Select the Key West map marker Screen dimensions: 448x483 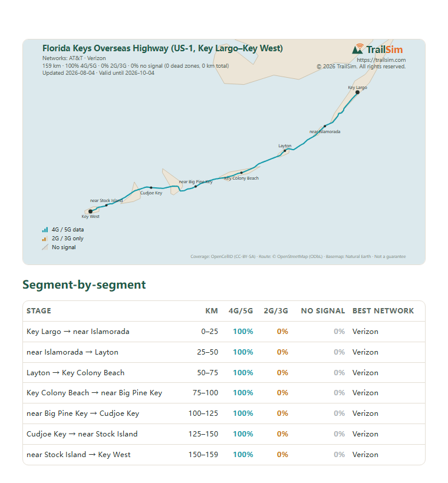(90, 211)
